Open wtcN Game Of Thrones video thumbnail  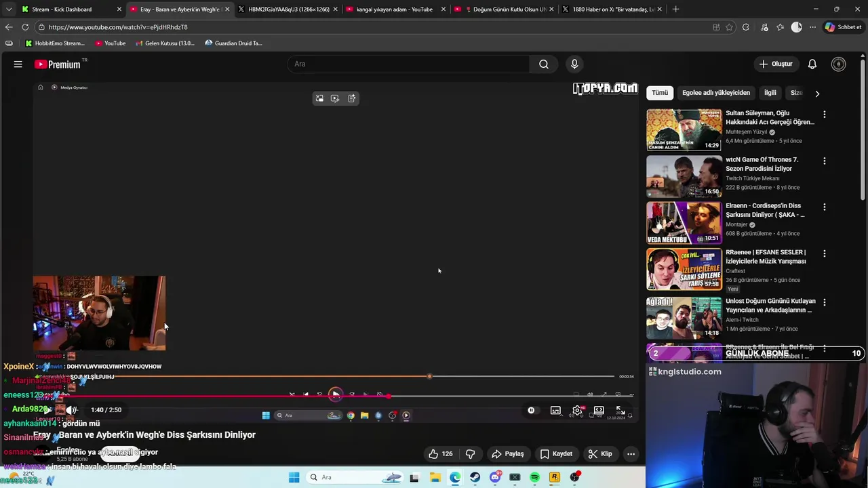(x=684, y=176)
